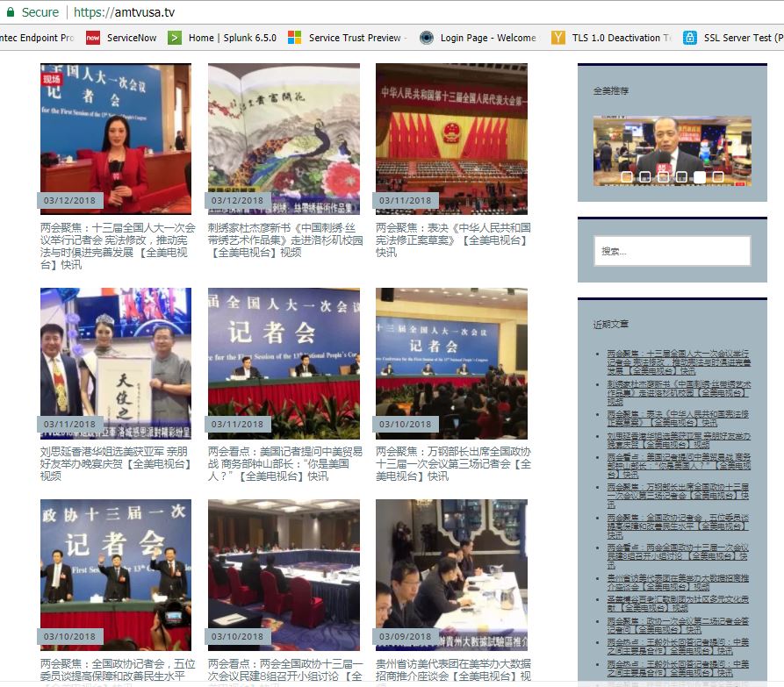Select the highlighted fifth slider indicator
The height and width of the screenshot is (687, 784).
(x=700, y=176)
